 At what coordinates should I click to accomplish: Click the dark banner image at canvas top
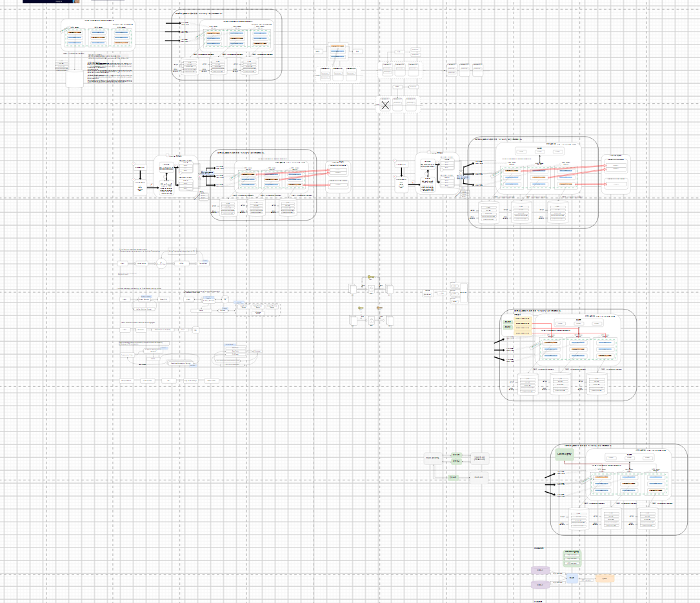pos(52,1)
